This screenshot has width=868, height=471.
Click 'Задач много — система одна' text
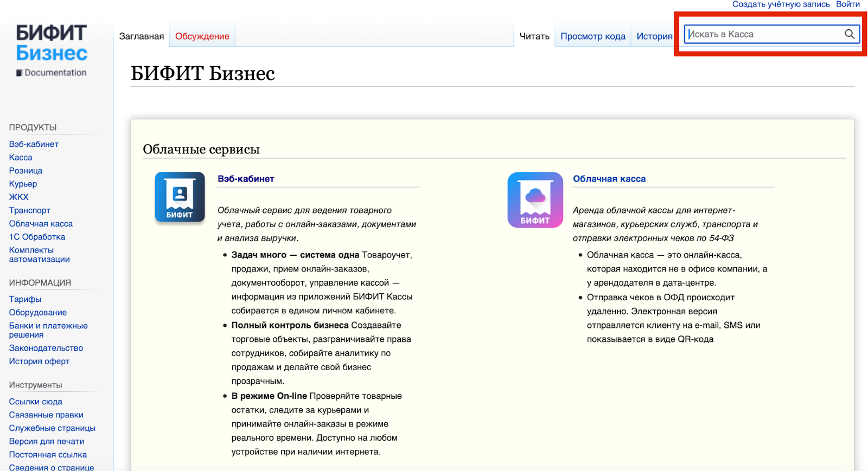[295, 255]
